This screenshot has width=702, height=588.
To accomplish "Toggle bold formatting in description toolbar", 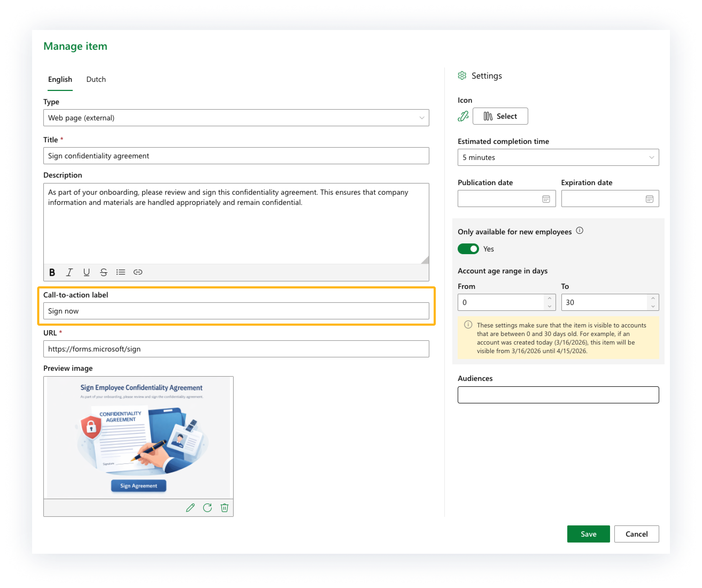I will coord(52,272).
